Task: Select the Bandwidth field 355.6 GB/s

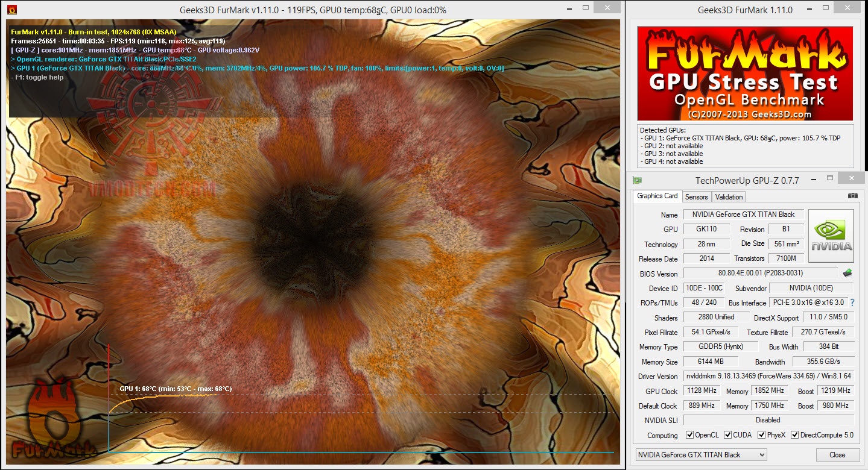Action: point(822,362)
